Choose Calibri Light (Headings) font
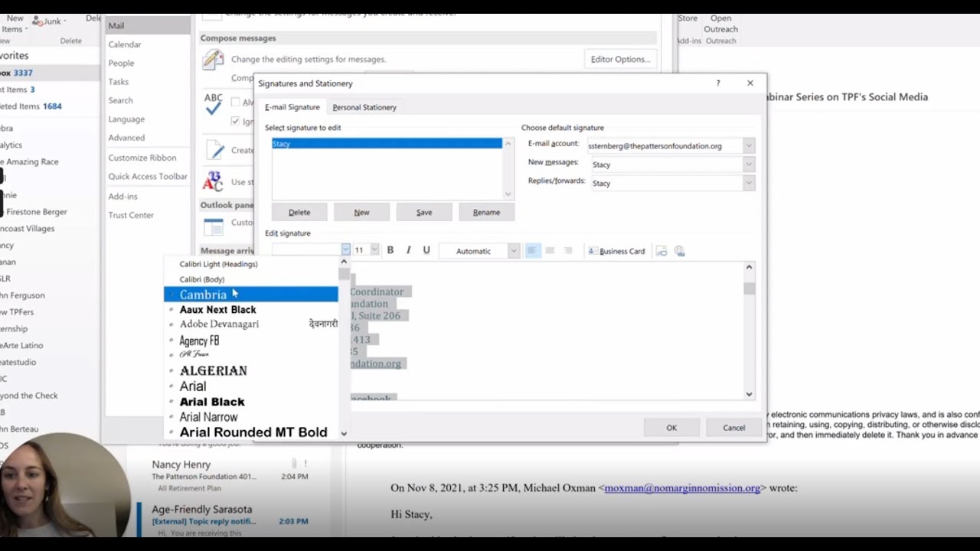Image resolution: width=980 pixels, height=551 pixels. [251, 264]
